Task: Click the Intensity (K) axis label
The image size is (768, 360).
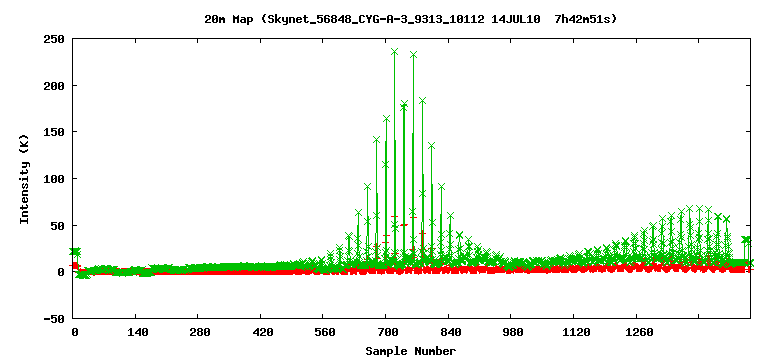Action: click(24, 179)
